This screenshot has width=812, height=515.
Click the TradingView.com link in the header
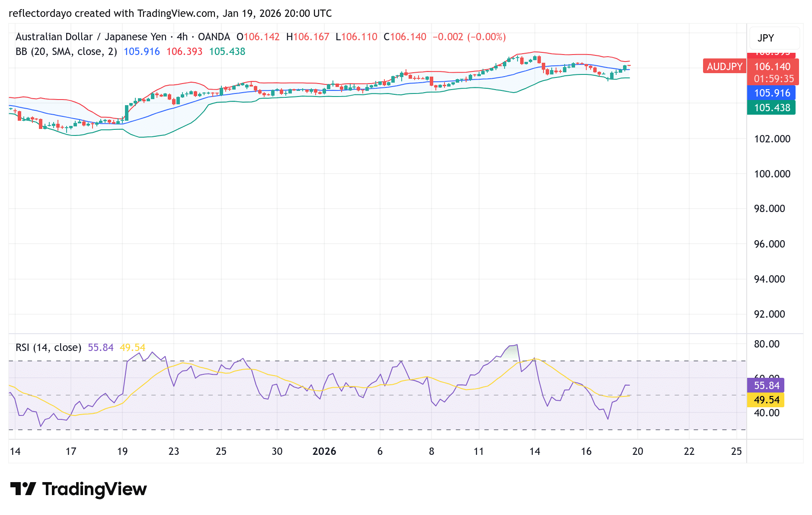pos(176,13)
